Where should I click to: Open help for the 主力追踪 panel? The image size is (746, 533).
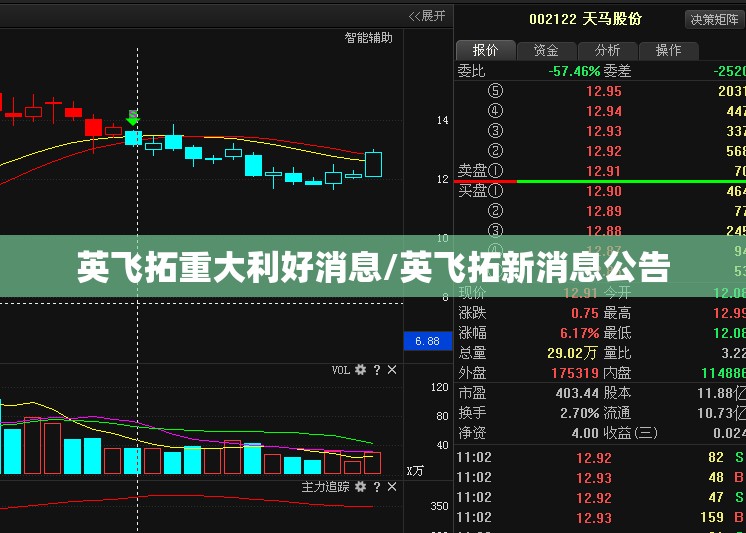click(x=377, y=487)
